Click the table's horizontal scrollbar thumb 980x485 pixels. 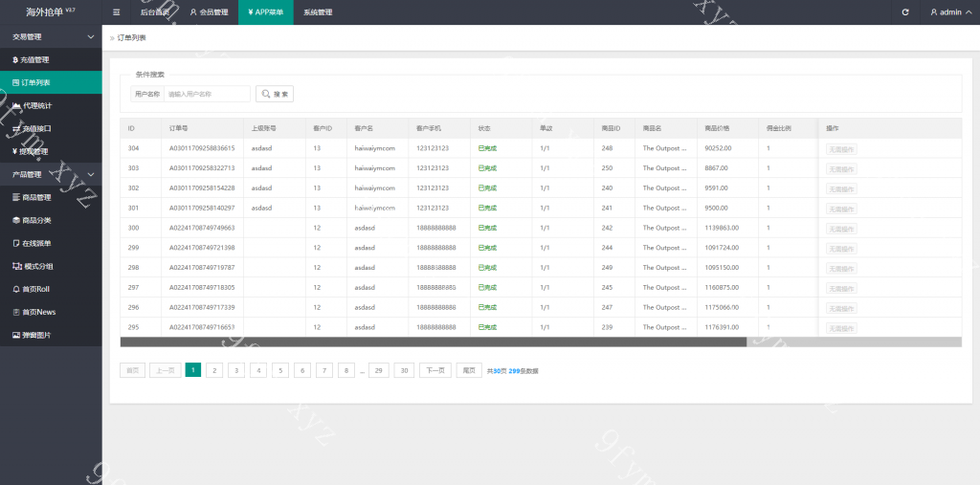pos(434,342)
